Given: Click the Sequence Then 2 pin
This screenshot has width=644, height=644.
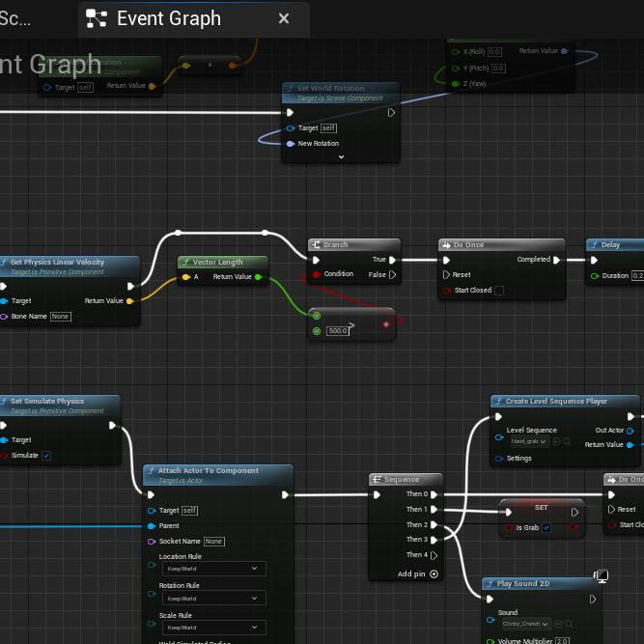Looking at the screenshot, I should click(x=434, y=525).
